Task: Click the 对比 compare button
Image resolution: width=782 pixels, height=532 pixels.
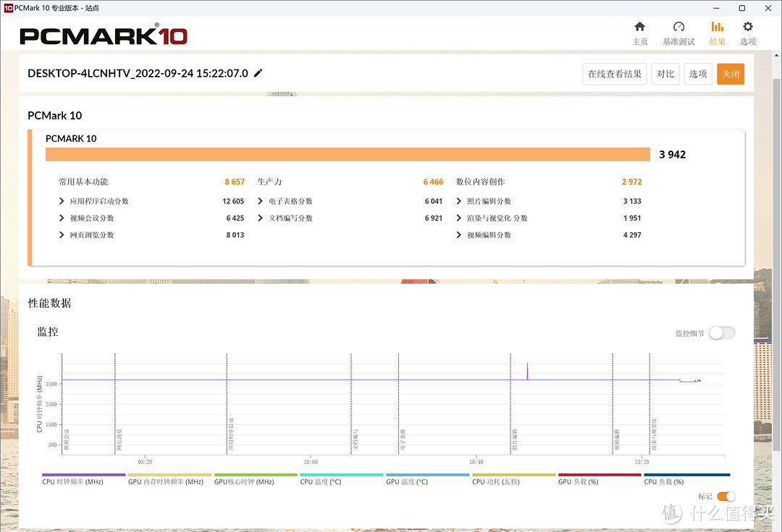Action: point(665,74)
